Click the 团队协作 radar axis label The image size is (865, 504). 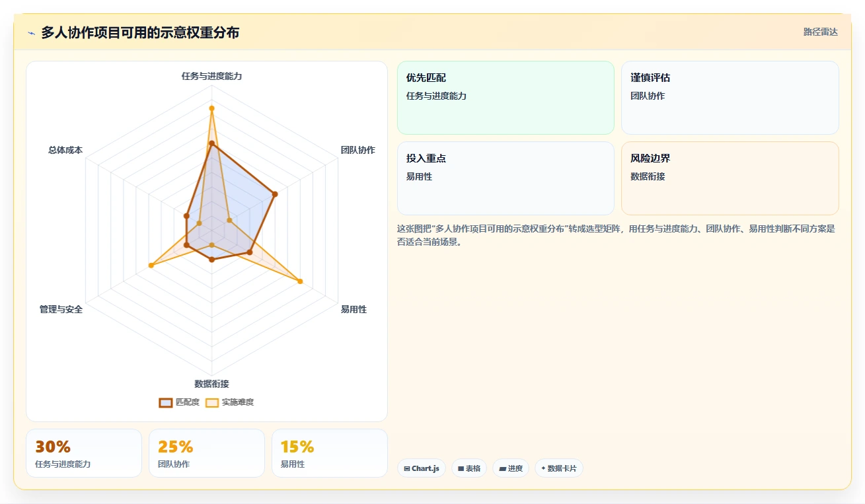tap(358, 150)
